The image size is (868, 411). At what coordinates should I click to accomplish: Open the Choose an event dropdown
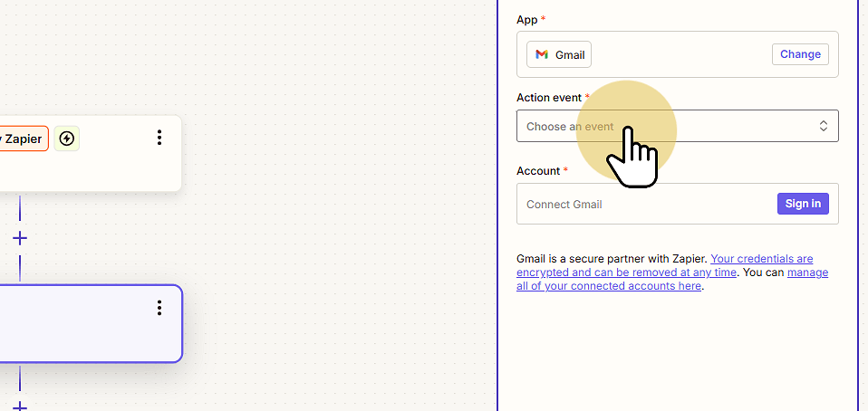tap(677, 126)
